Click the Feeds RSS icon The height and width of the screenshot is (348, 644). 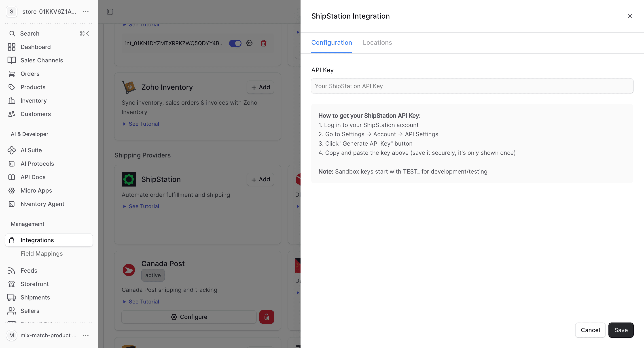12,270
